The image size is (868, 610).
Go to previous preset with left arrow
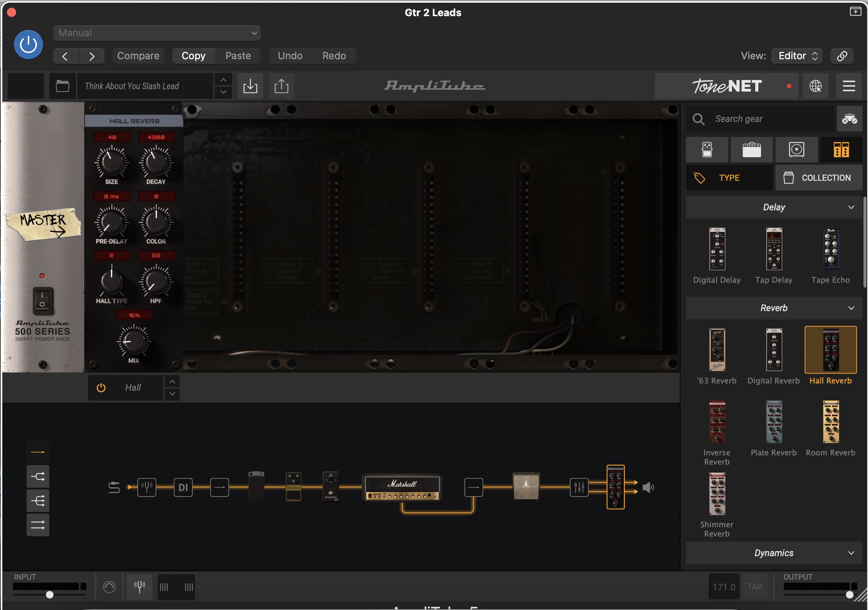point(66,56)
